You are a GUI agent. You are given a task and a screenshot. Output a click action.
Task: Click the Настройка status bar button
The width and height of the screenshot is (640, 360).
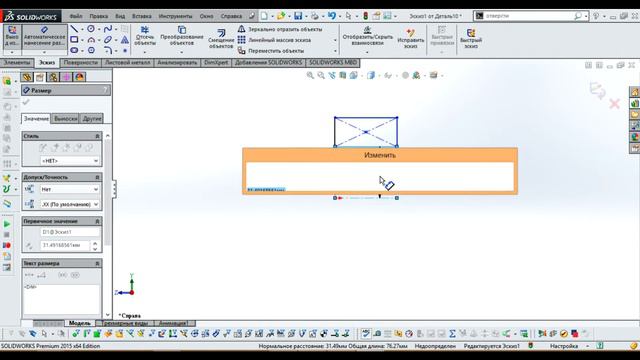(x=564, y=346)
